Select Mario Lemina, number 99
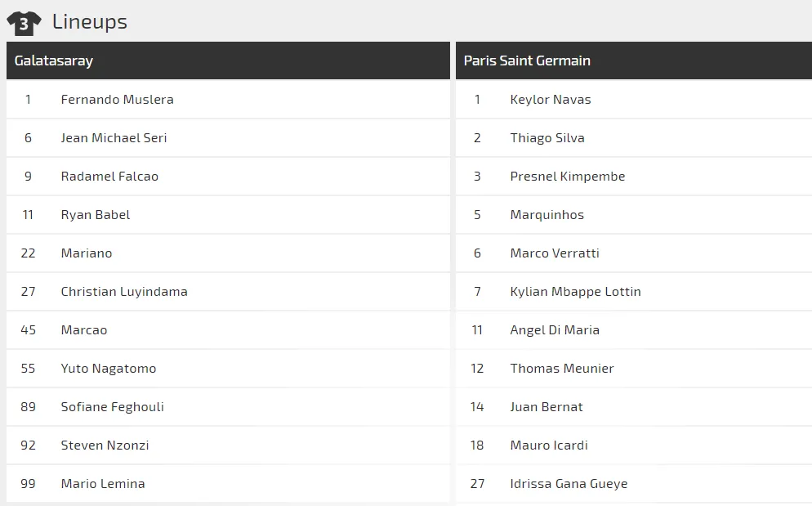 [103, 484]
